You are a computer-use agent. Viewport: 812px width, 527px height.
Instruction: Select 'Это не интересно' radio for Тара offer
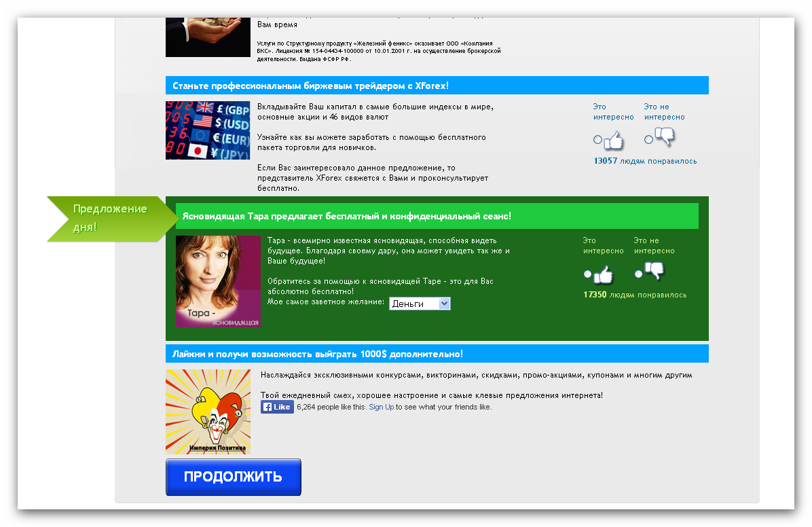pyautogui.click(x=638, y=274)
